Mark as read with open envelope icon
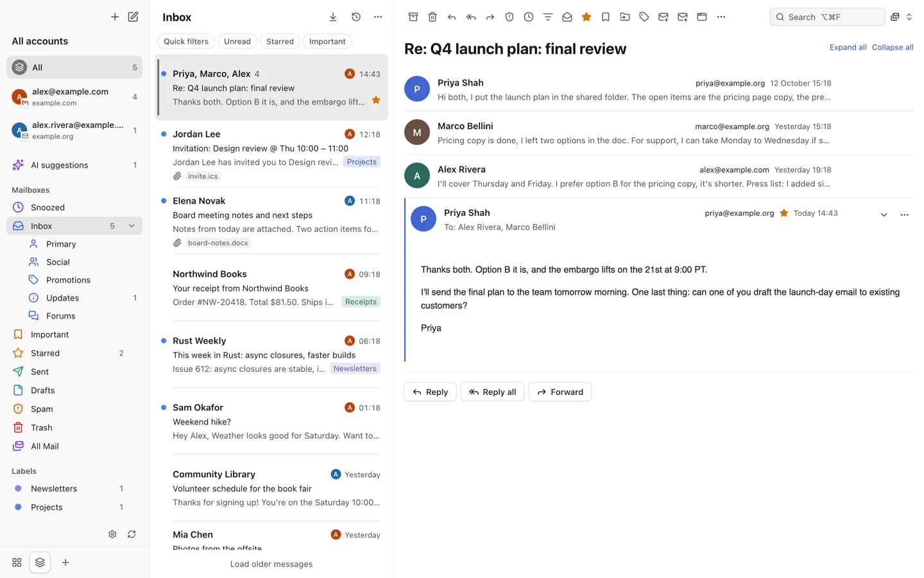Image resolution: width=924 pixels, height=578 pixels. pyautogui.click(x=567, y=17)
